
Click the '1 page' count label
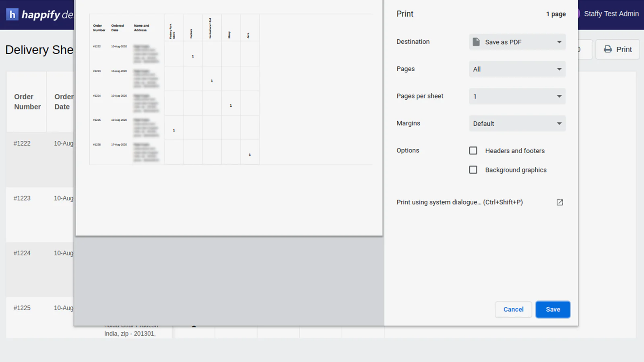click(x=556, y=14)
